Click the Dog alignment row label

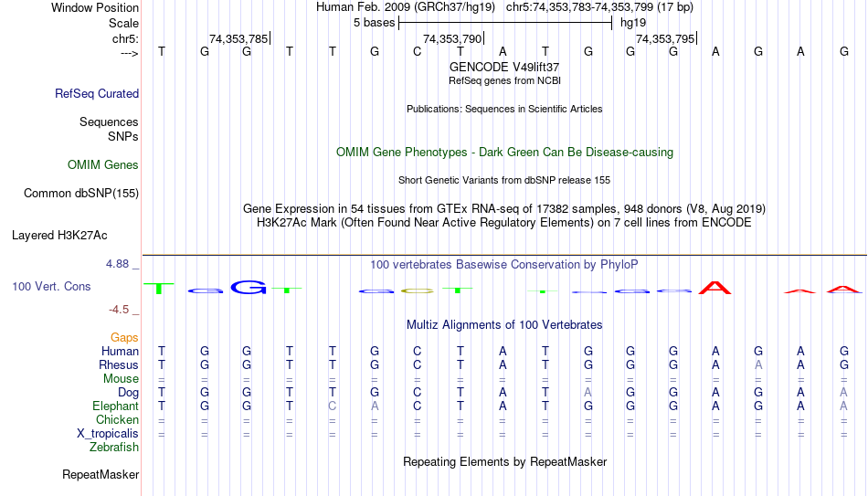point(129,393)
